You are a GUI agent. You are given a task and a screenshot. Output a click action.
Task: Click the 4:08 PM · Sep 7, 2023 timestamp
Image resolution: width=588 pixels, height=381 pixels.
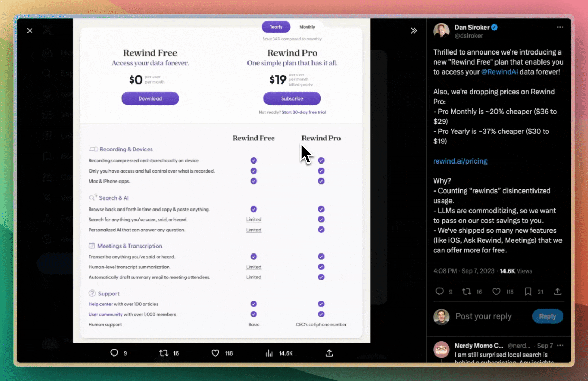click(464, 271)
